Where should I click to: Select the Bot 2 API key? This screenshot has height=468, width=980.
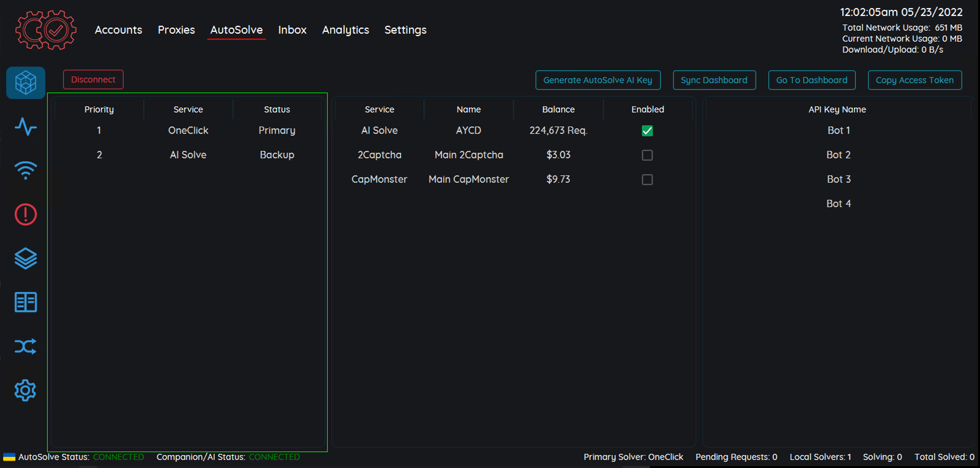(x=838, y=155)
